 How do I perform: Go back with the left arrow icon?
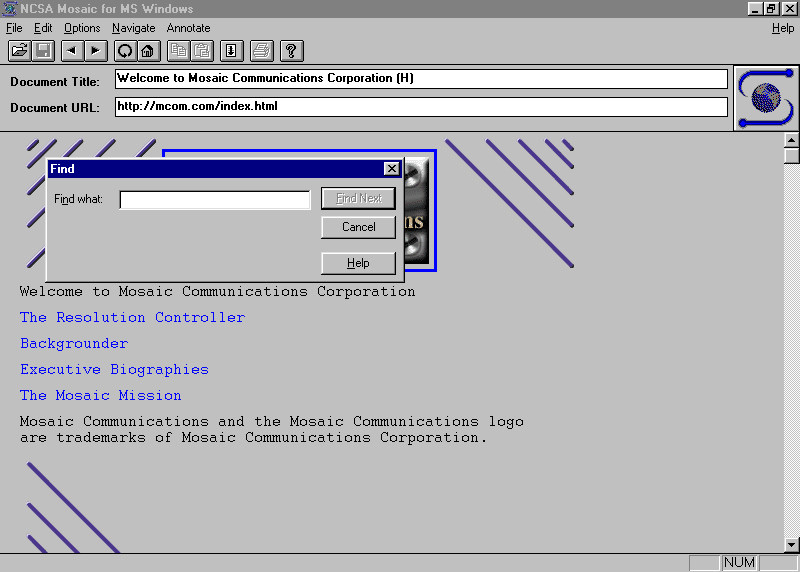pyautogui.click(x=72, y=51)
